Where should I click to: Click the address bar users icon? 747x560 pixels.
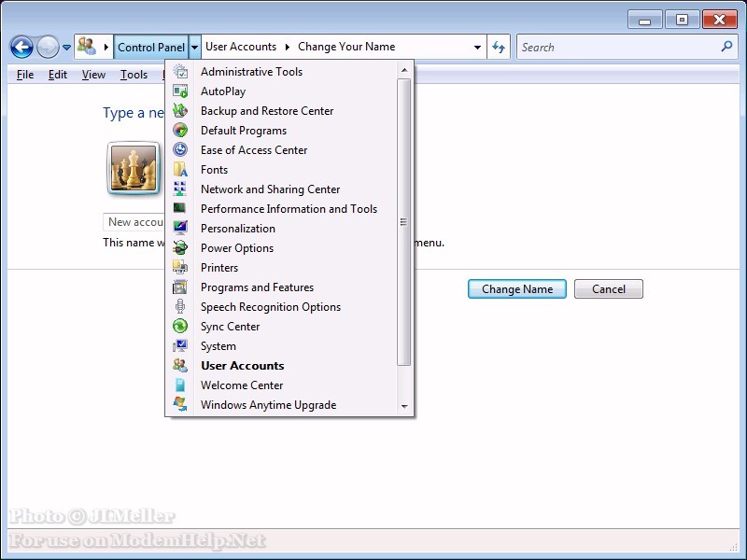[x=87, y=47]
